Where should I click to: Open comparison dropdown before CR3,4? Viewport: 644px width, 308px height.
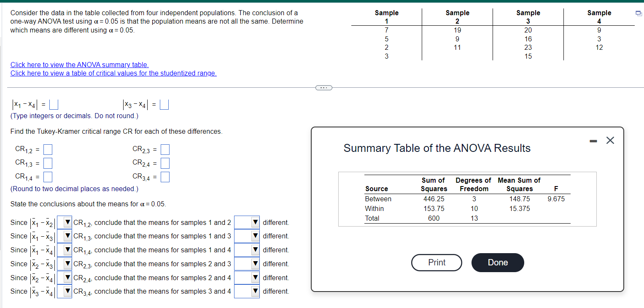(65, 292)
